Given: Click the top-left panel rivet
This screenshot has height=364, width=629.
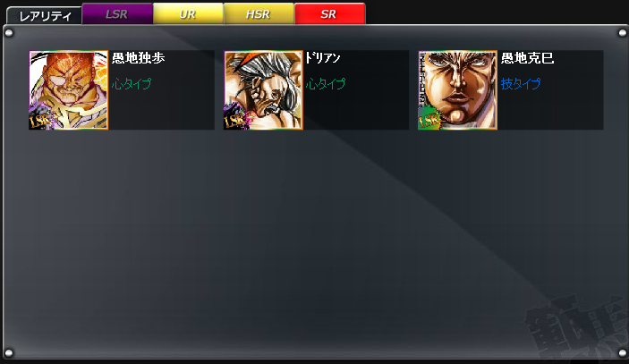Looking at the screenshot, I should pyautogui.click(x=9, y=33).
